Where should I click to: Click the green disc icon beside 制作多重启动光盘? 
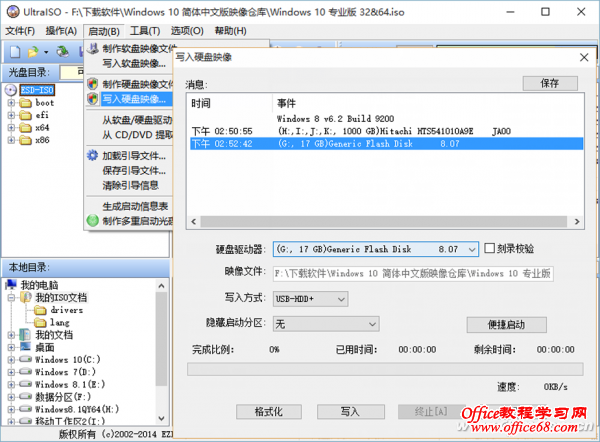(x=93, y=221)
